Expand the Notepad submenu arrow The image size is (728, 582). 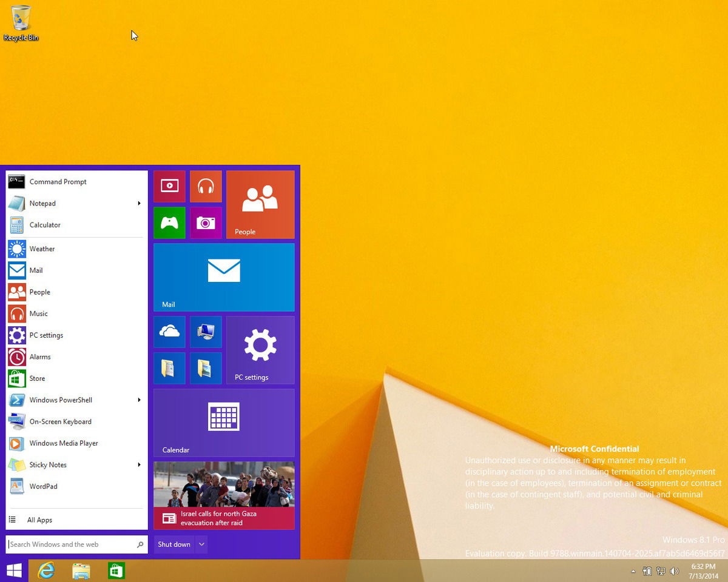tap(139, 203)
